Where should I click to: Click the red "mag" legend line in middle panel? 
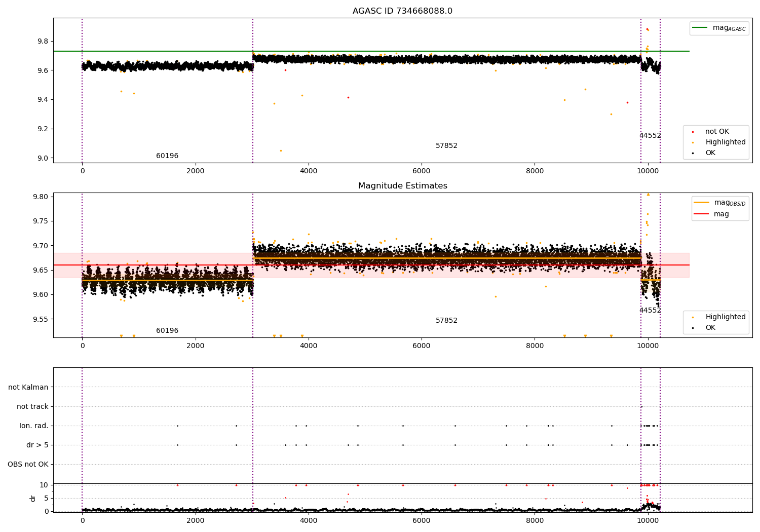pos(701,214)
